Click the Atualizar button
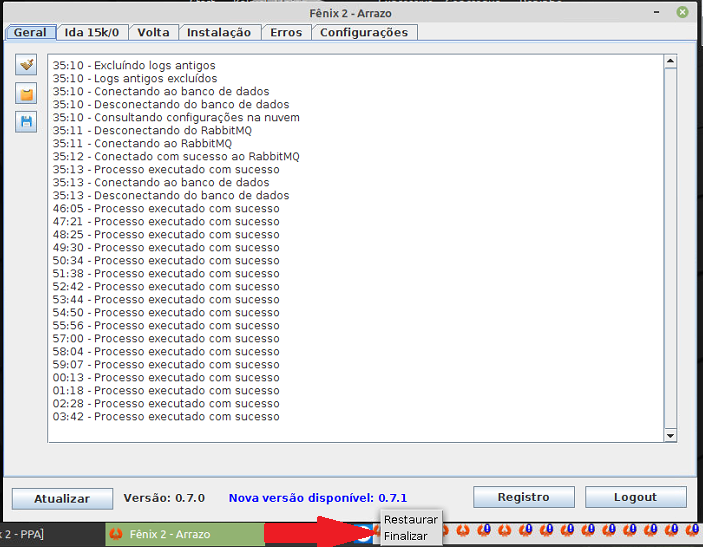 [62, 499]
